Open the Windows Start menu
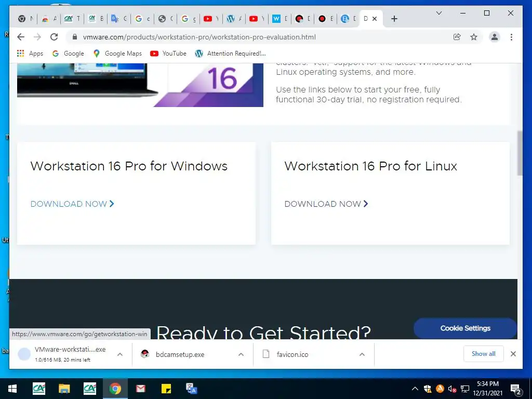Screen dimensions: 532x399 pyautogui.click(x=12, y=389)
